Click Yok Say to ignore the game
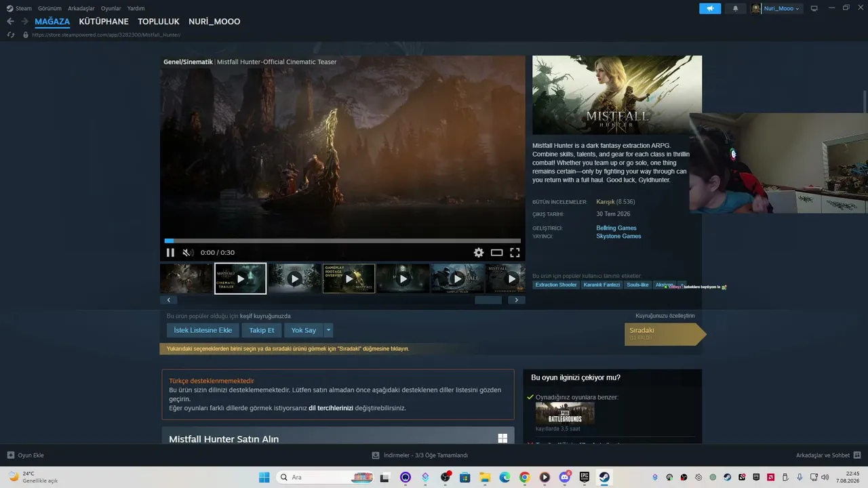 304,330
